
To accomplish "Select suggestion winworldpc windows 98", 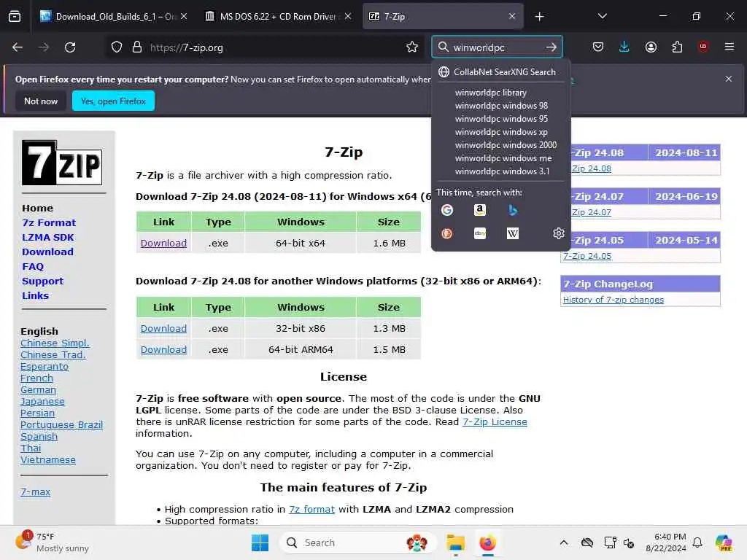I will (x=501, y=105).
